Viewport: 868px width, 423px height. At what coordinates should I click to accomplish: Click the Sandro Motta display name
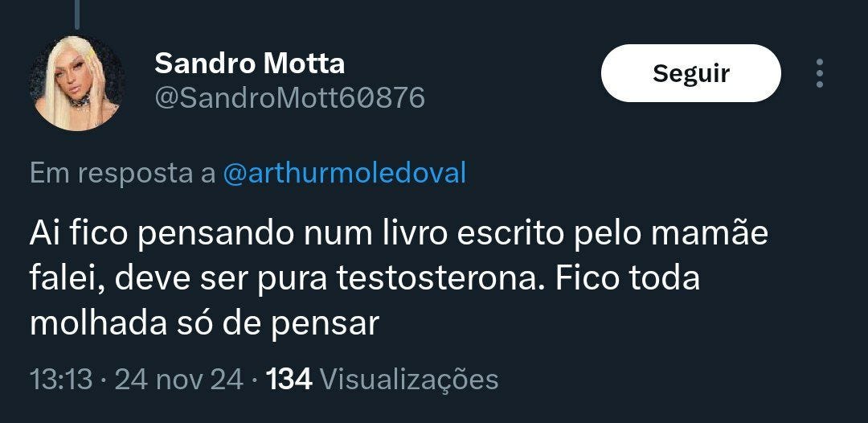pos(250,64)
